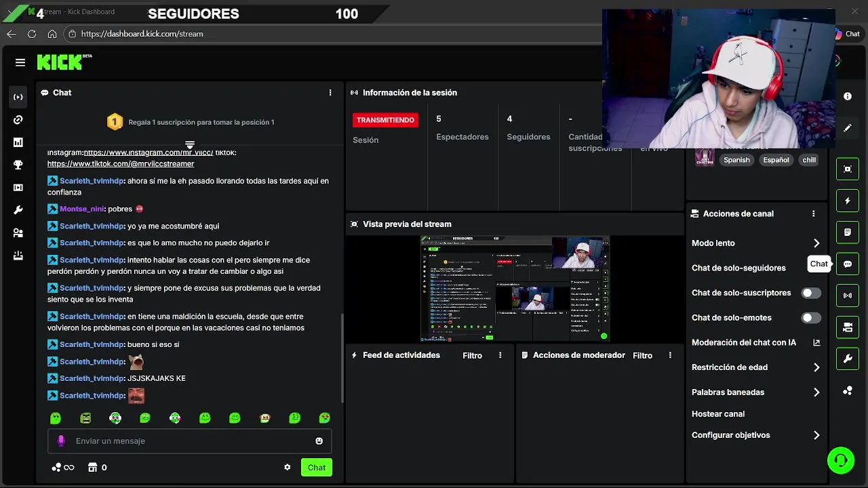
Task: Click the gold position 1 badge
Action: click(115, 122)
